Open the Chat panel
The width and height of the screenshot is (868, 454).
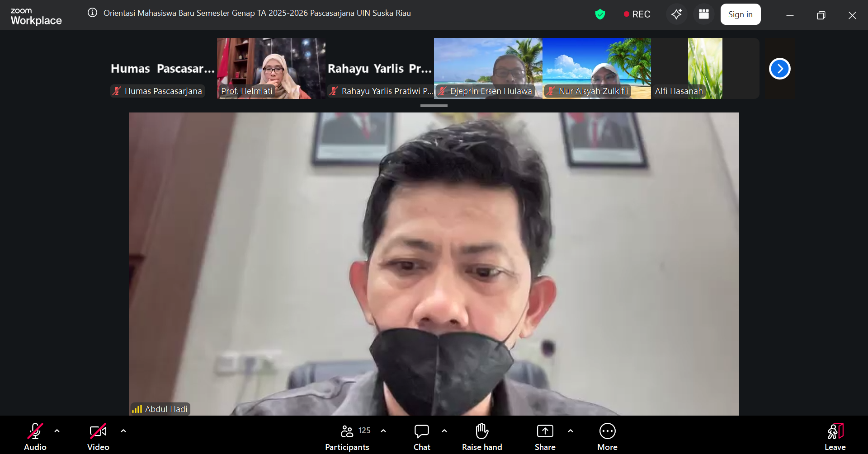click(x=421, y=436)
